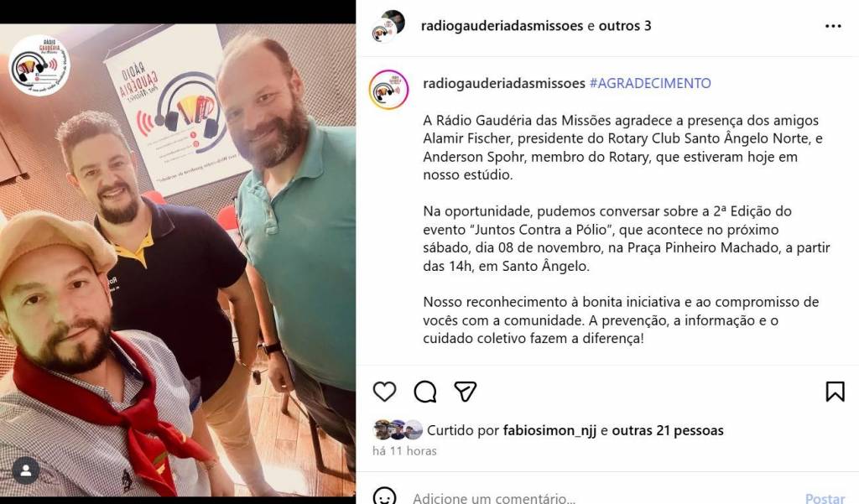Image resolution: width=859 pixels, height=504 pixels.
Task: Share the post with the paper plane icon
Action: [465, 392]
